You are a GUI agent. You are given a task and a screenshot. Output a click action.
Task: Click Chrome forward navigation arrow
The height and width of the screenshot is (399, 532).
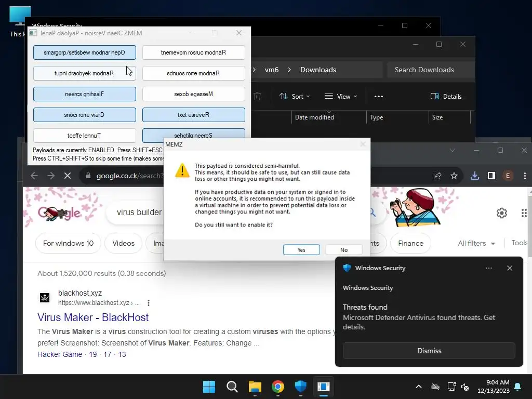(x=50, y=176)
